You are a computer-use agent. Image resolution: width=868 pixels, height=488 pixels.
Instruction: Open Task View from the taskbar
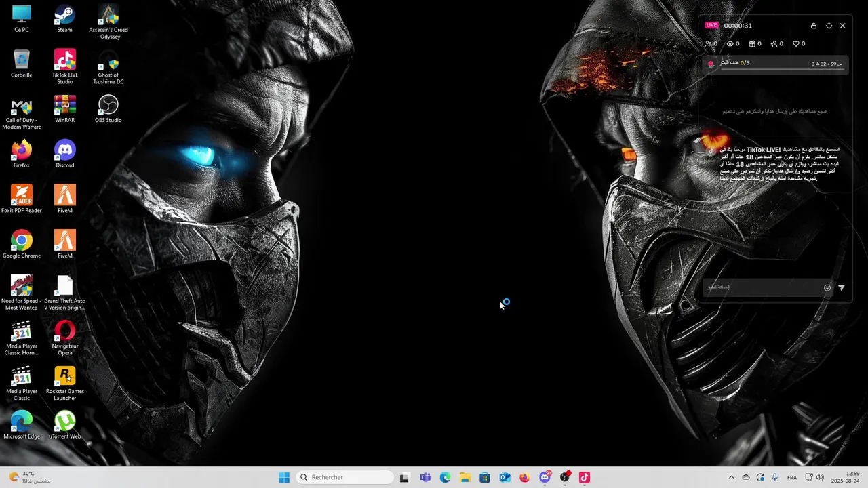[x=405, y=477]
